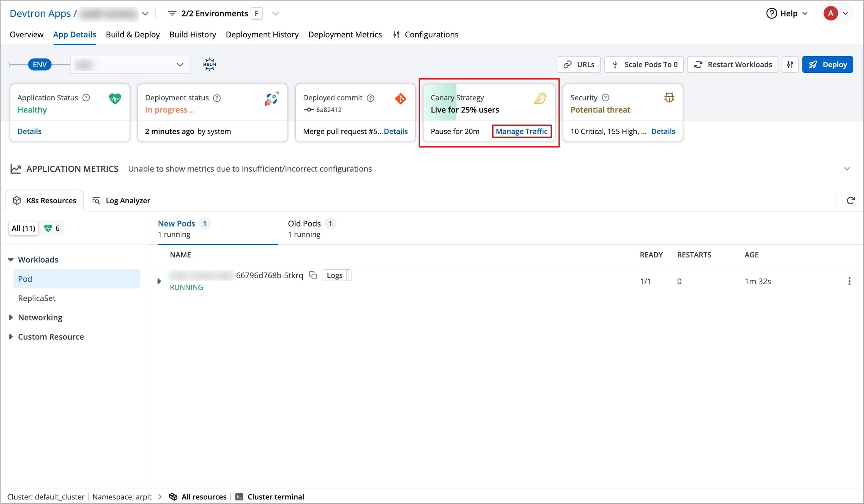The height and width of the screenshot is (504, 864).
Task: Click Application Status help question icon
Action: [x=86, y=97]
